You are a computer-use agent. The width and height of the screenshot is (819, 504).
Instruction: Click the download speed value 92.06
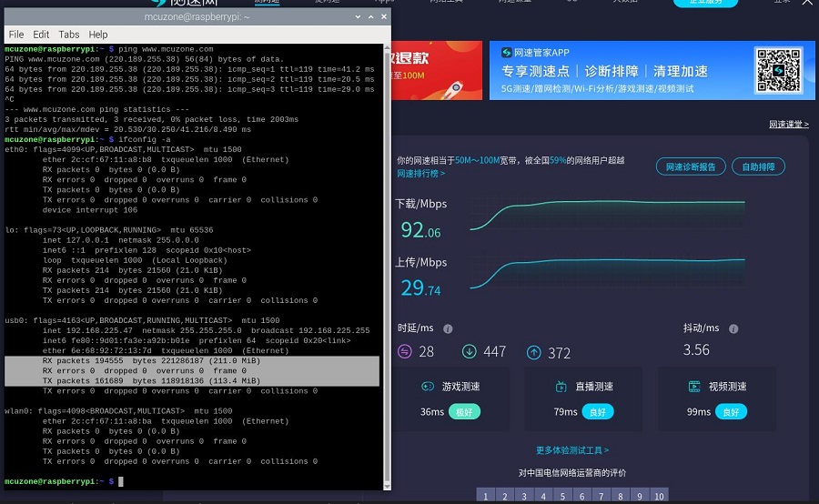tap(420, 230)
